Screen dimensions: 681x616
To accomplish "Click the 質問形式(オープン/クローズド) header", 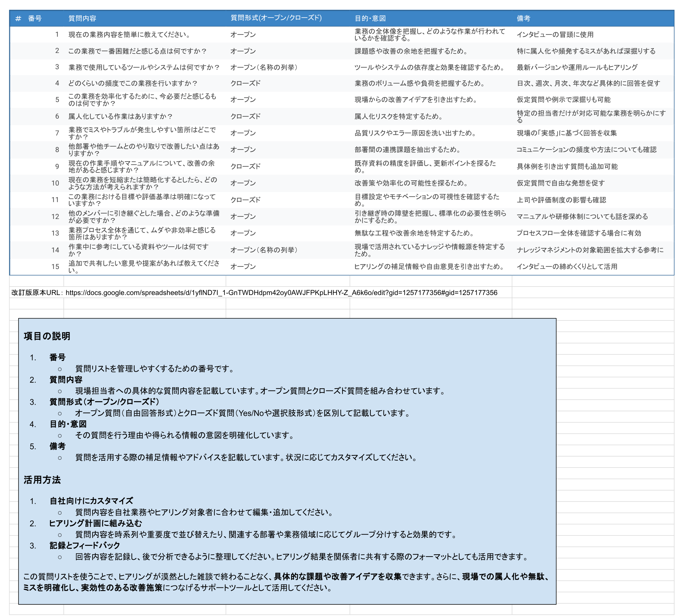I will [x=288, y=18].
